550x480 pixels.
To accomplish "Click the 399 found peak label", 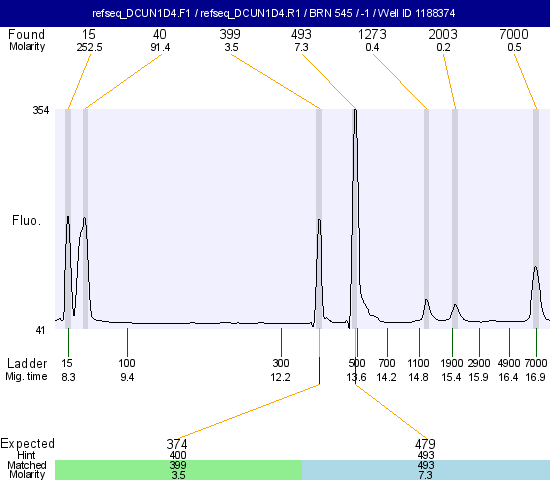I will 230,34.
